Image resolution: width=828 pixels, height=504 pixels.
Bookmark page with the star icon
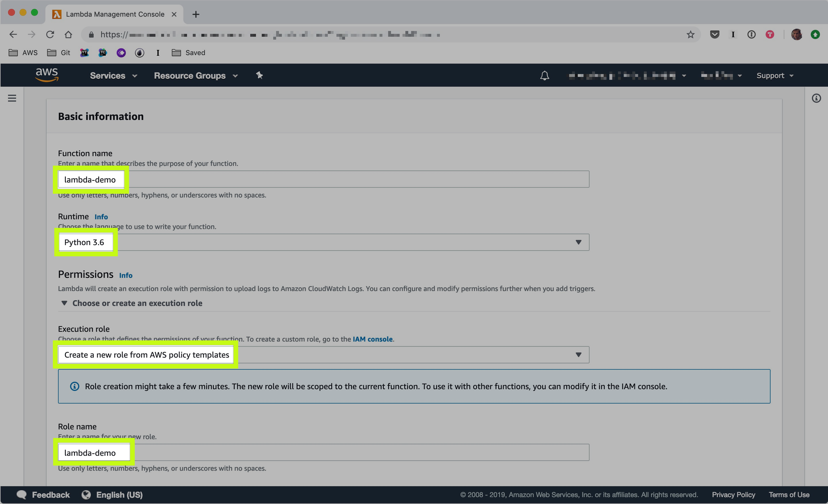click(x=690, y=34)
